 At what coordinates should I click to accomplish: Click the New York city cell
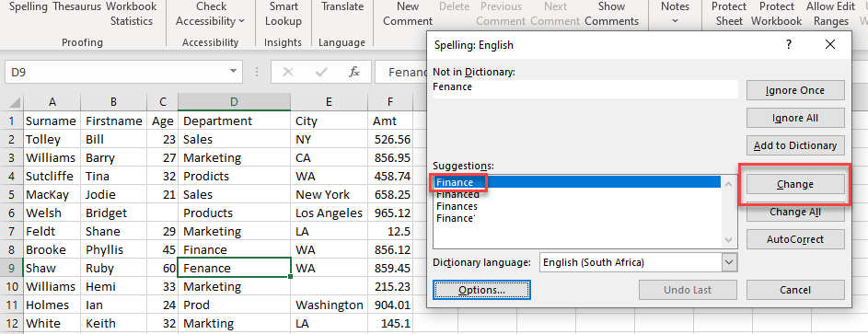click(329, 195)
